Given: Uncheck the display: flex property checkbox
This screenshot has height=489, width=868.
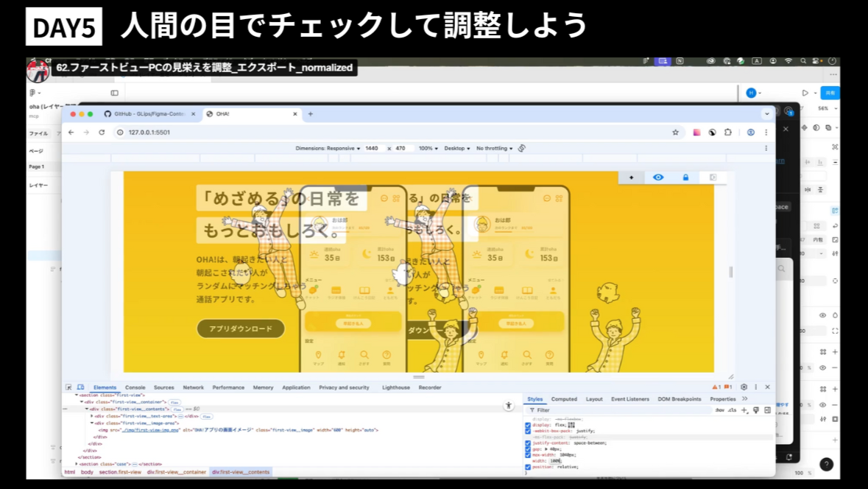Looking at the screenshot, I should tap(527, 424).
